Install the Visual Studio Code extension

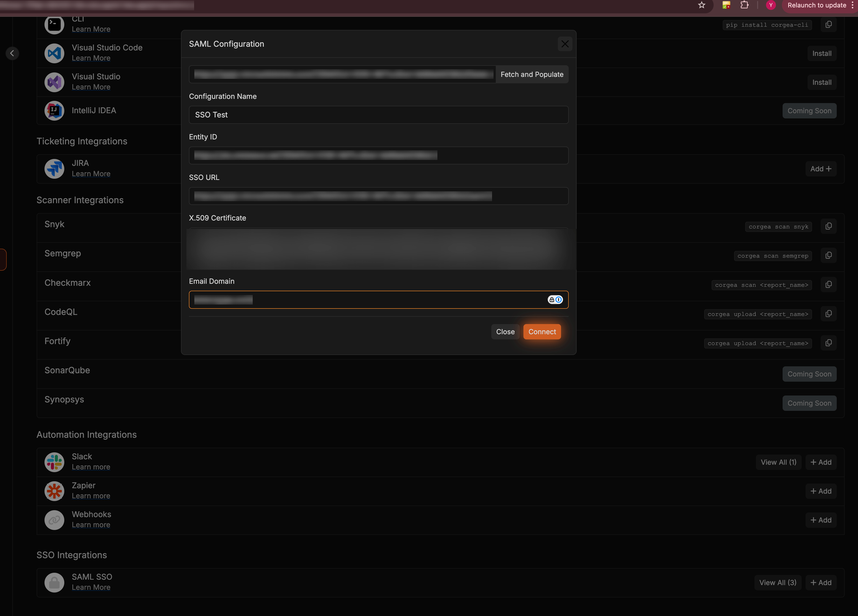click(822, 53)
